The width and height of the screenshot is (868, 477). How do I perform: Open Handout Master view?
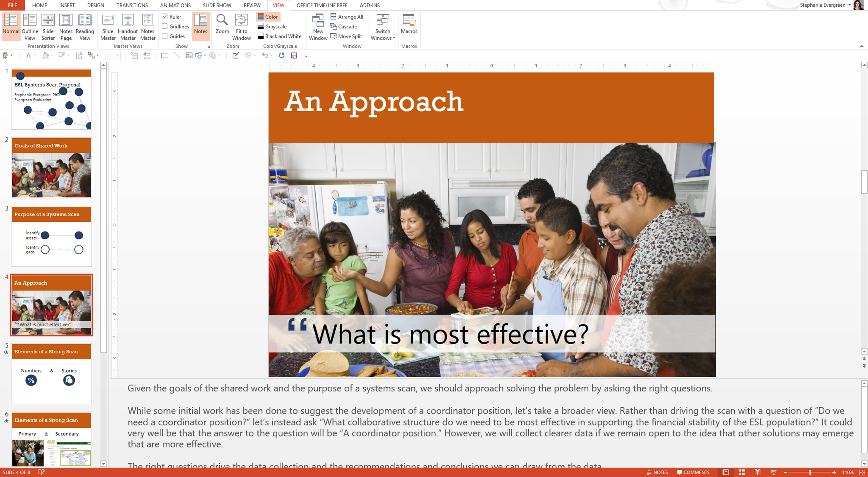(128, 27)
